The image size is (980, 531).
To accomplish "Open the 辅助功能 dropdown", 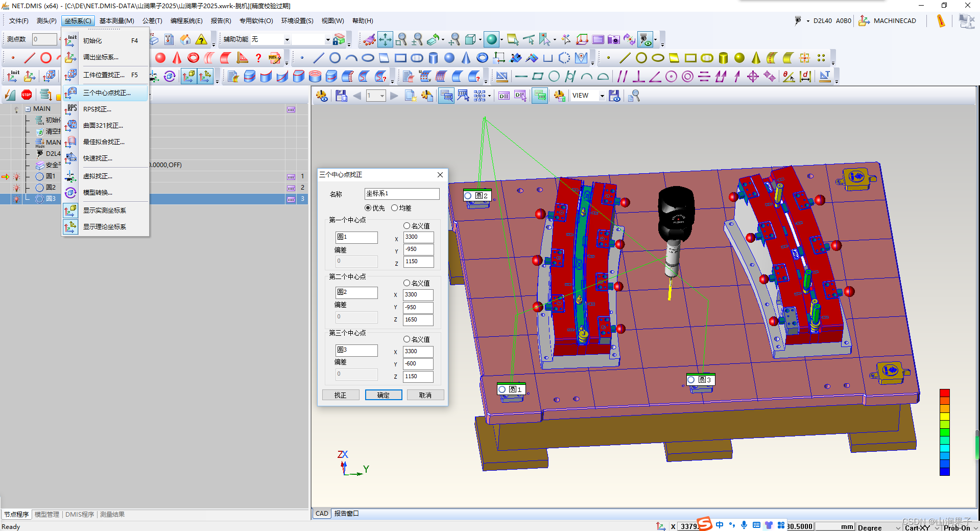I will click(x=286, y=39).
